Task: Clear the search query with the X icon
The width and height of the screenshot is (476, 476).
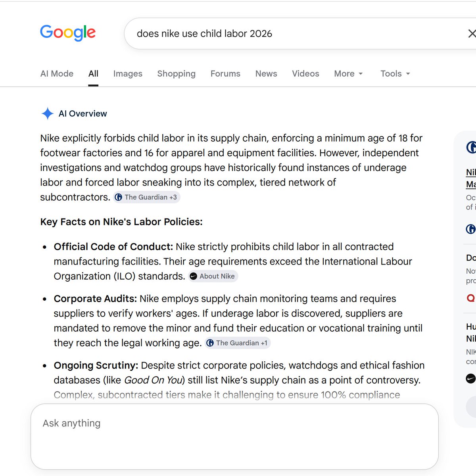Action: pyautogui.click(x=472, y=34)
